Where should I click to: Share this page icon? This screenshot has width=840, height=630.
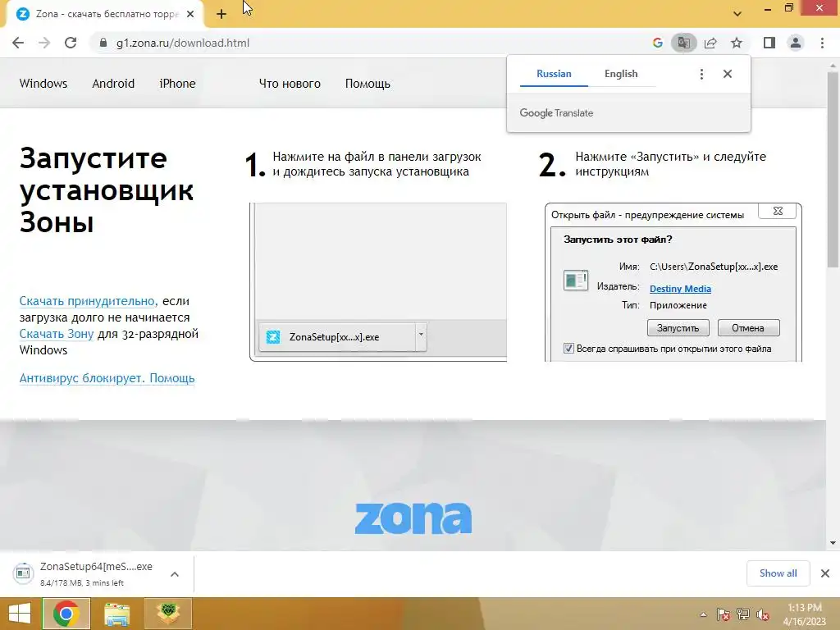pos(710,43)
